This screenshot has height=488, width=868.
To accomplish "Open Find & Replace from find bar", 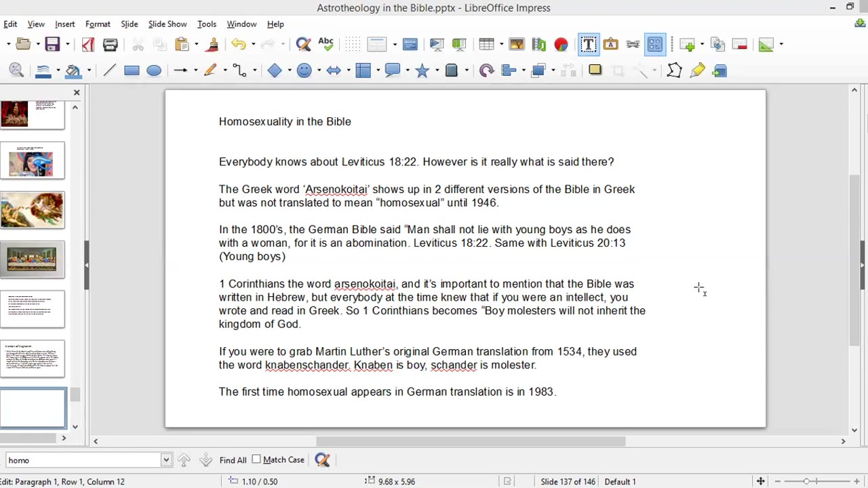I will [x=322, y=460].
